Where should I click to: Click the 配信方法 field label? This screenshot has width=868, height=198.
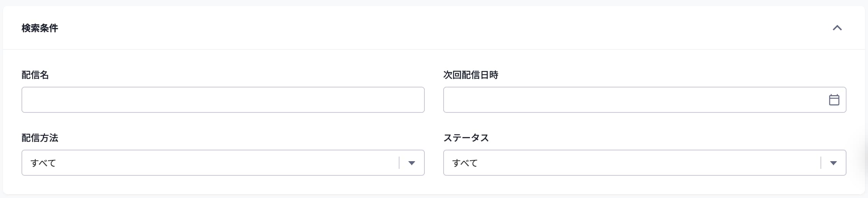click(40, 138)
